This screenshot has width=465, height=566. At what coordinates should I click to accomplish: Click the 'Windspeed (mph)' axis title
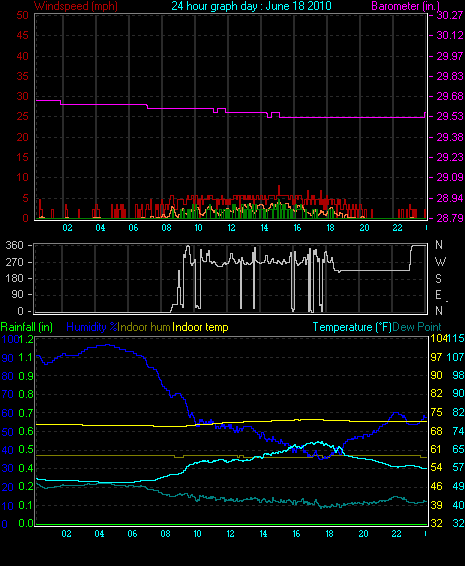(x=76, y=6)
